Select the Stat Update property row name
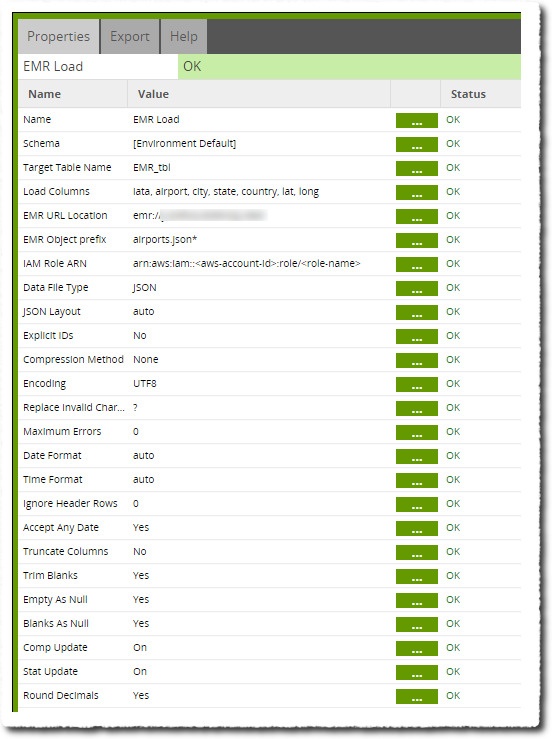Viewport: 552px width, 739px height. pos(50,672)
